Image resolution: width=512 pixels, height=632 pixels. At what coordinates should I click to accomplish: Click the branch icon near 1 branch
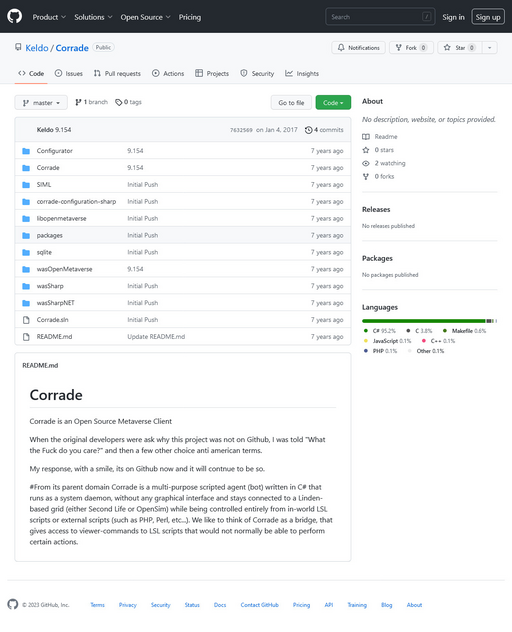tap(78, 102)
